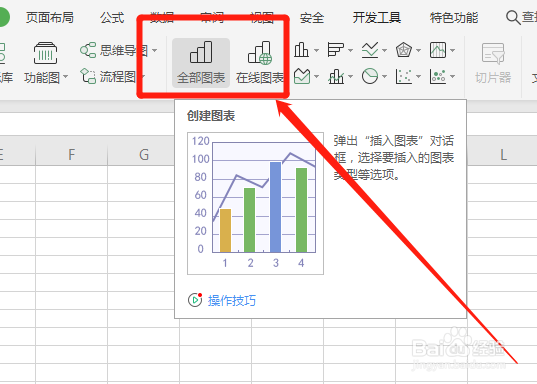The height and width of the screenshot is (384, 537).
Task: Switch to the 页面布局 tab
Action: [50, 17]
